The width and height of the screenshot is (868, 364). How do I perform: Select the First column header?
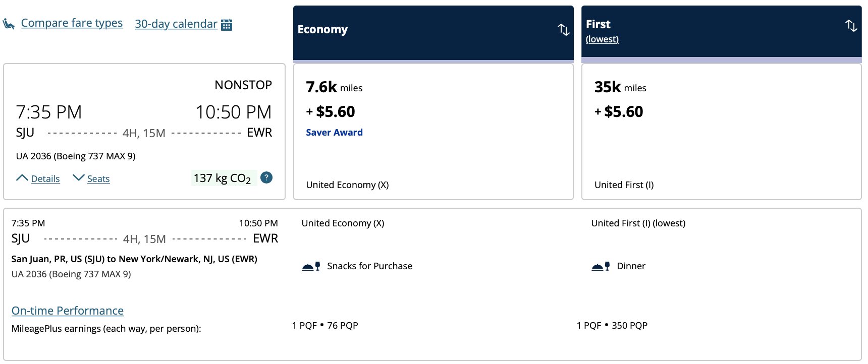coord(722,31)
